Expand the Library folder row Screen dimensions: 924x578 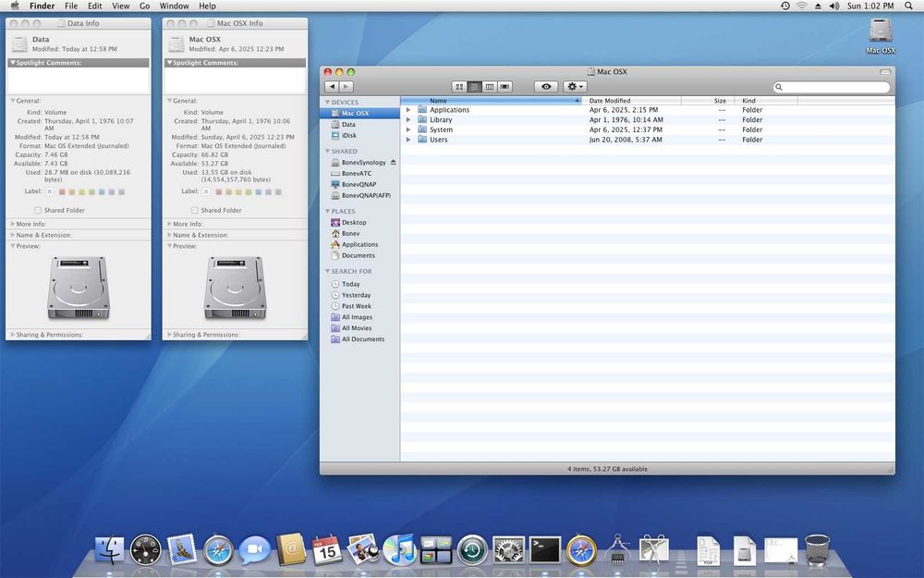[407, 119]
